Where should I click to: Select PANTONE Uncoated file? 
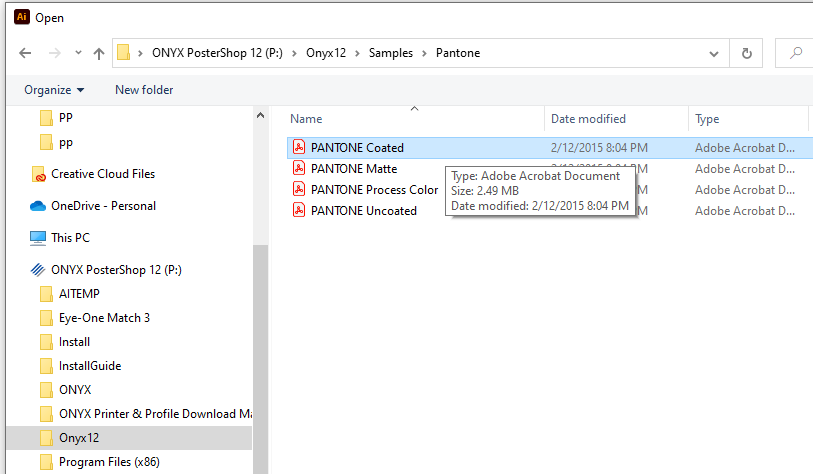click(x=364, y=211)
